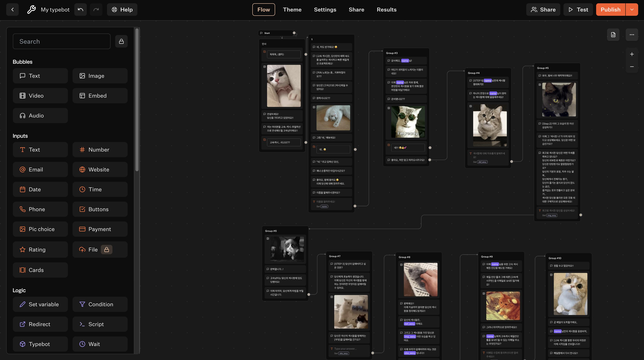Open the variables file icon panel
The height and width of the screenshot is (360, 644).
[613, 34]
